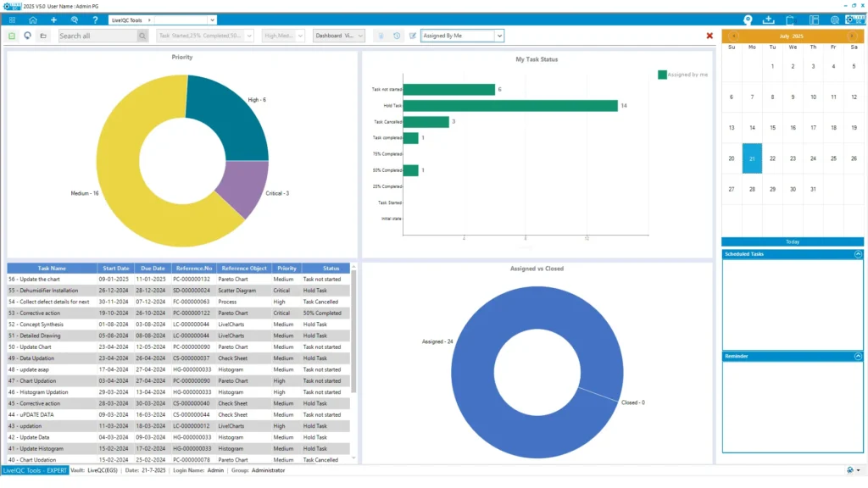Click the layout panel icon in top bar

814,20
